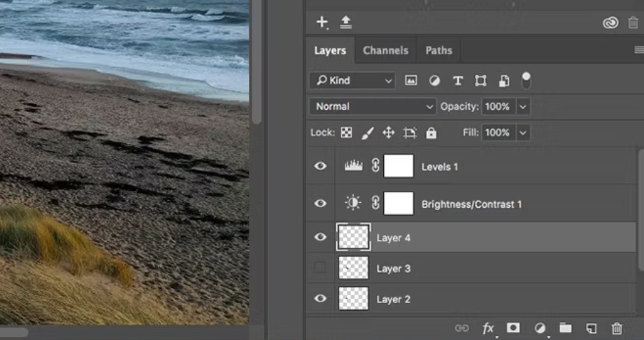Filter layers by type (T) icon

click(457, 80)
